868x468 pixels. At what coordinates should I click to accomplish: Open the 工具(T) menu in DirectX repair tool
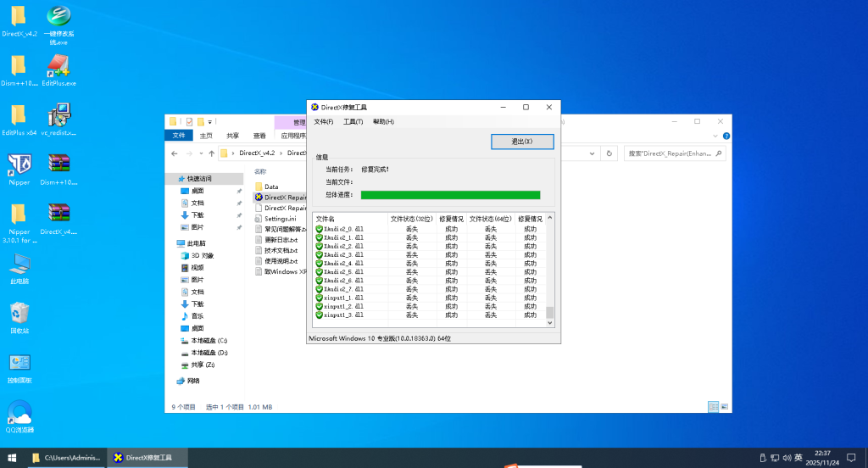click(x=353, y=122)
